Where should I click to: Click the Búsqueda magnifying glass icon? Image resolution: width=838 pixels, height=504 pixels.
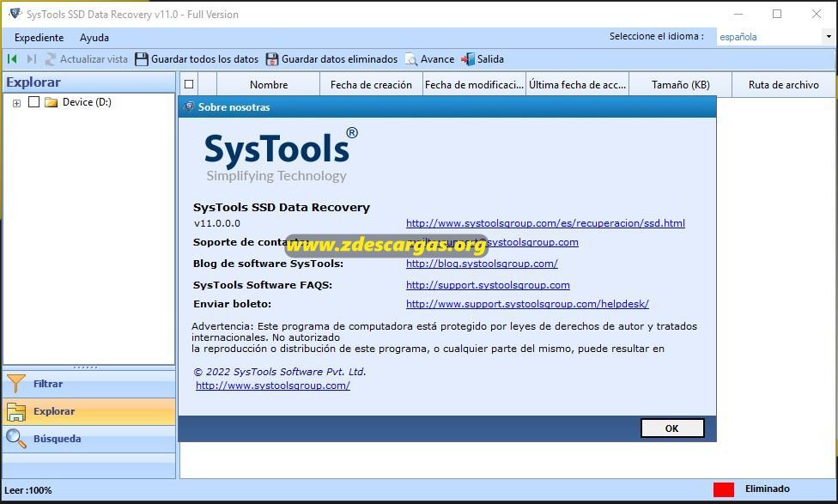16,439
